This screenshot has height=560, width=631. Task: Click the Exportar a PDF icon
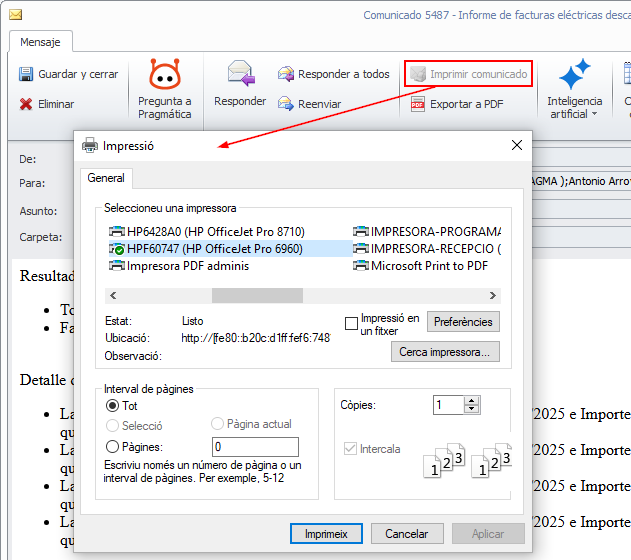(418, 104)
